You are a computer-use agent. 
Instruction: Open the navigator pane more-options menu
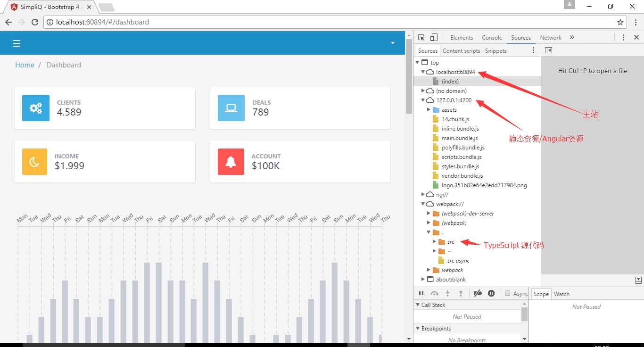coord(534,50)
